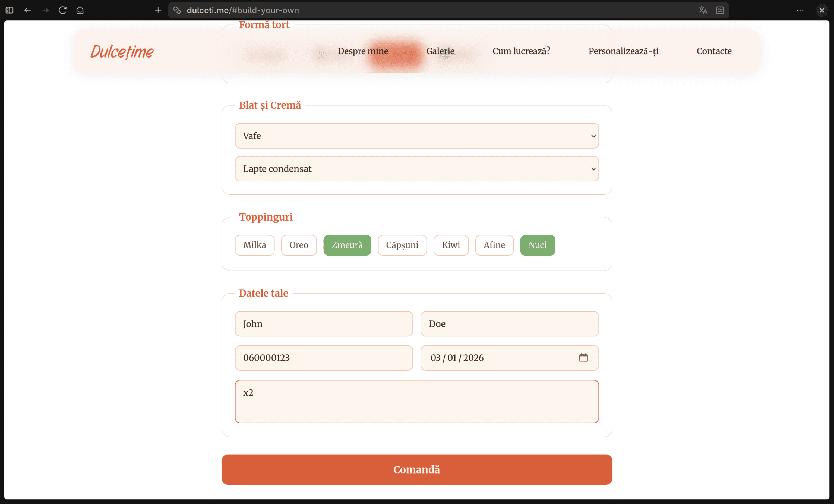Screen dimensions: 834x504
Task: Turn off the Nuci topping
Action: click(537, 245)
